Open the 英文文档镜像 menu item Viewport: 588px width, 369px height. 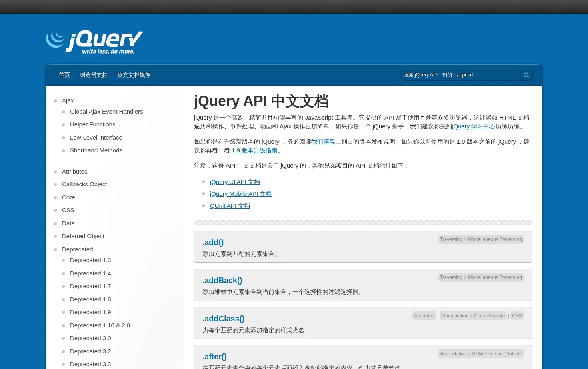[x=134, y=75]
